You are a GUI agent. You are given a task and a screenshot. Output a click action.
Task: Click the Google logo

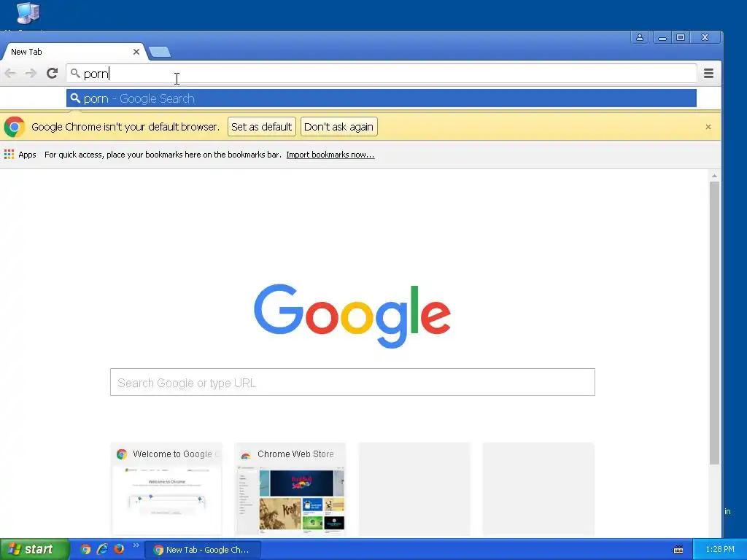tap(352, 316)
